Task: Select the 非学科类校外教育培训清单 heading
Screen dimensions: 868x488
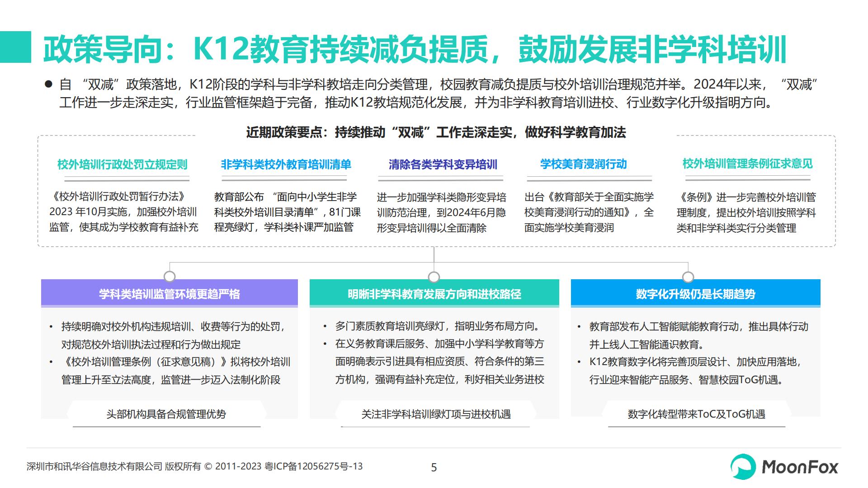Action: click(286, 164)
